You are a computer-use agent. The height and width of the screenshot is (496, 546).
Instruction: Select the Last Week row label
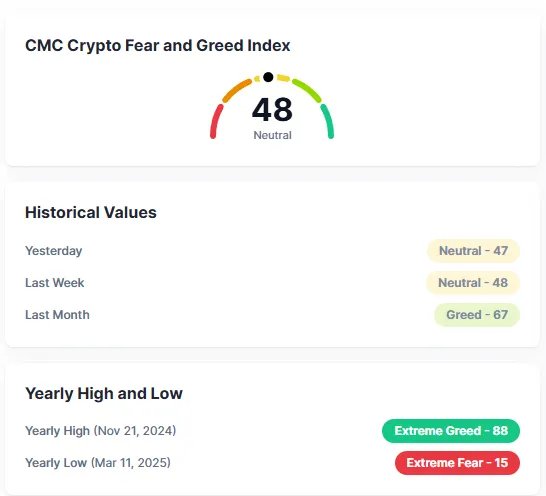[x=55, y=283]
